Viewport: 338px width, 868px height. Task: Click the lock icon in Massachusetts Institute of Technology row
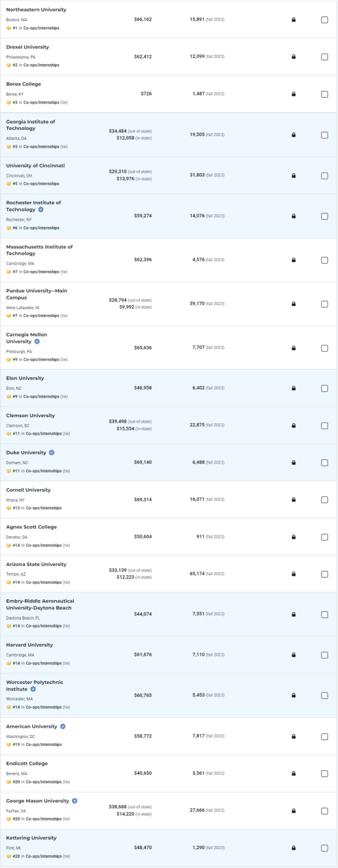(293, 260)
